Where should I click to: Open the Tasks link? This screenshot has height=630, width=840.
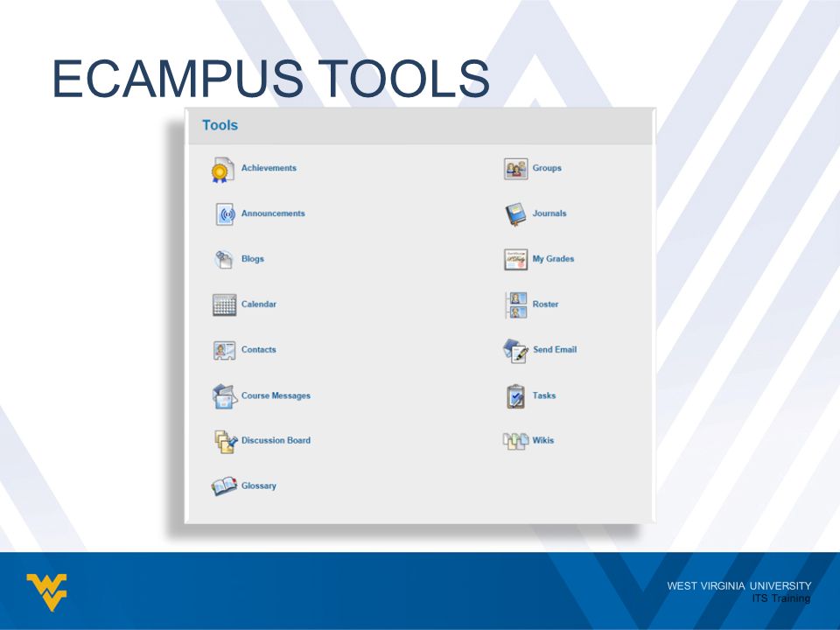coord(543,395)
